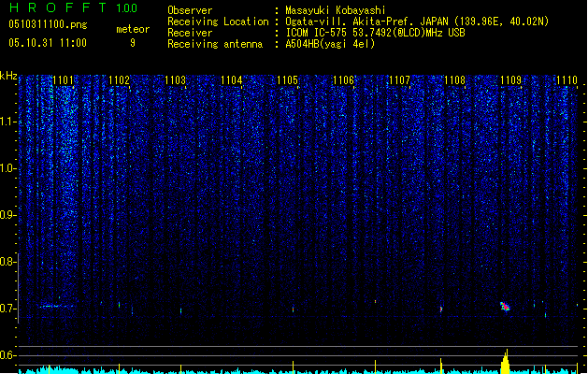Click the 0.6 frequency axis label

(x=8, y=355)
